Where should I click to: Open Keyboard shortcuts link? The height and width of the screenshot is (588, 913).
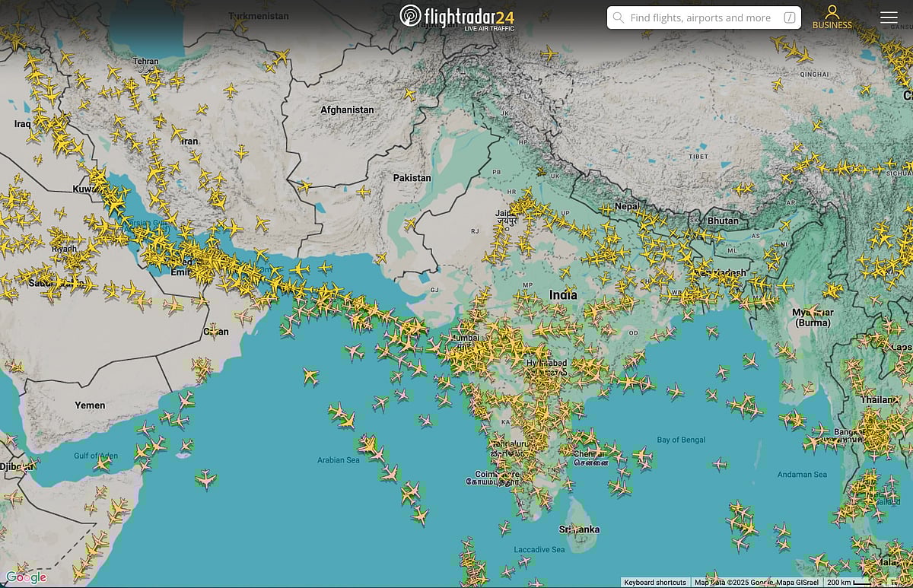pos(654,583)
